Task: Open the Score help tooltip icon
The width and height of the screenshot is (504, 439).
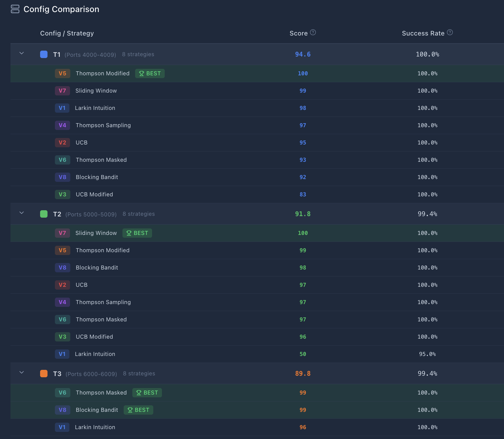Action: 313,33
